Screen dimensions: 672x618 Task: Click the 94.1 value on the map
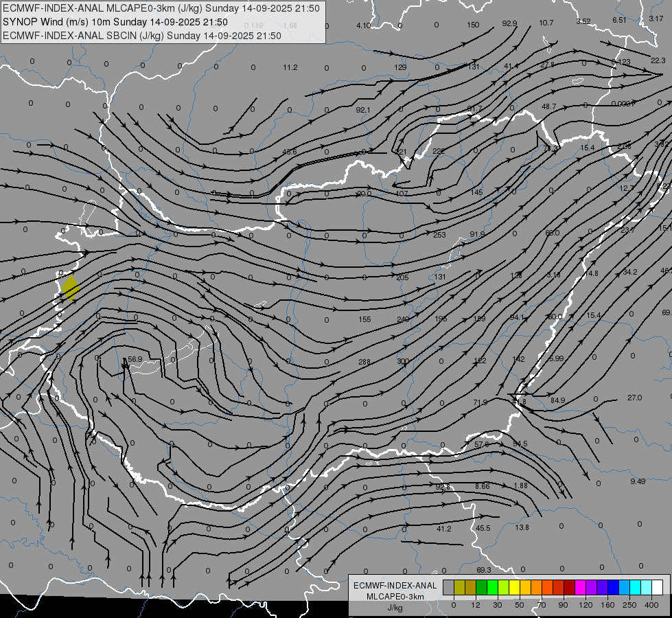tap(517, 317)
